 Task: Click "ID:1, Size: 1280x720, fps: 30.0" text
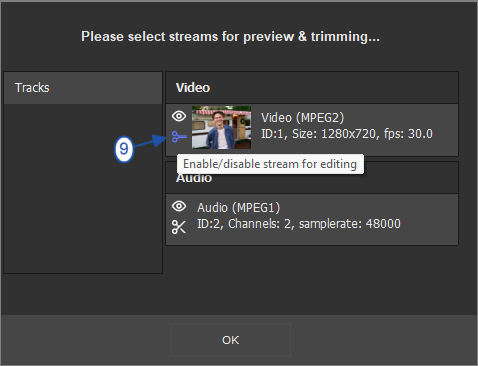click(347, 134)
